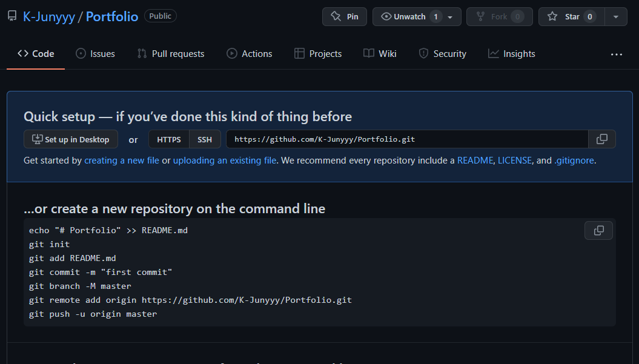Follow the uploading an existing file link
Screen dimensions: 639x364
(x=225, y=160)
